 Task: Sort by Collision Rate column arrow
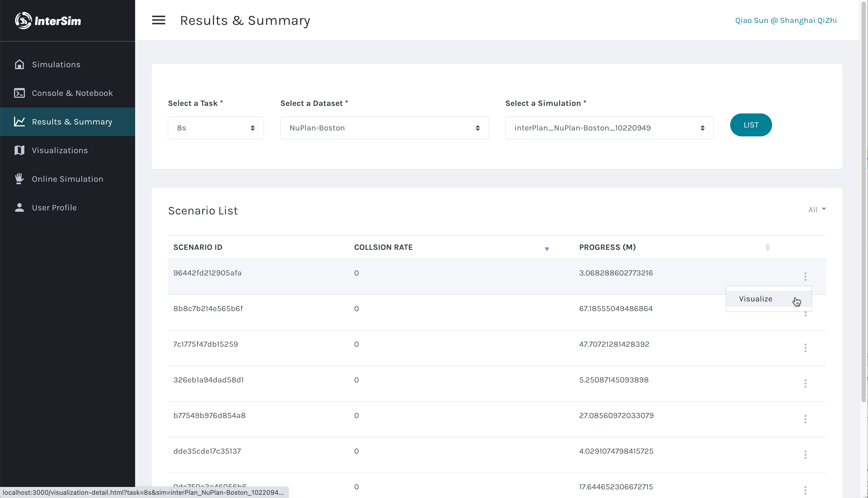click(x=547, y=249)
